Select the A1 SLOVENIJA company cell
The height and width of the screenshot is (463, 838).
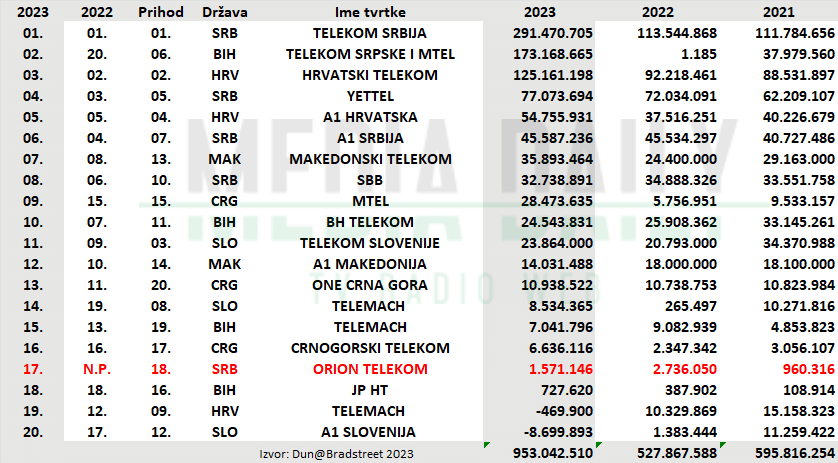click(x=368, y=432)
